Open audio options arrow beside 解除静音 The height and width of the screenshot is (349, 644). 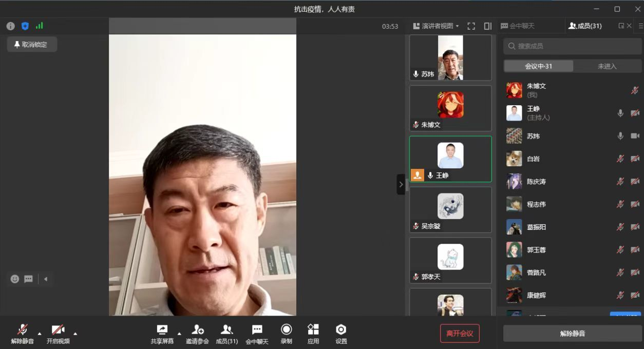coord(40,334)
